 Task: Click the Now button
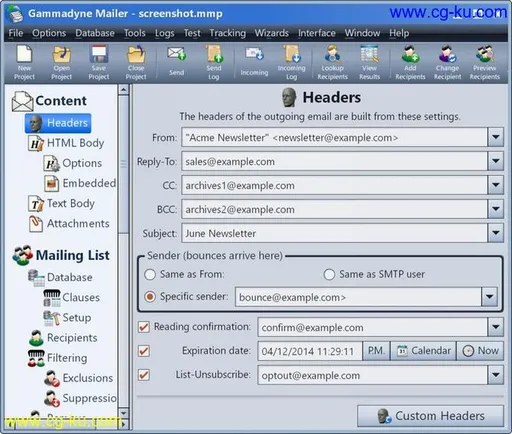480,351
